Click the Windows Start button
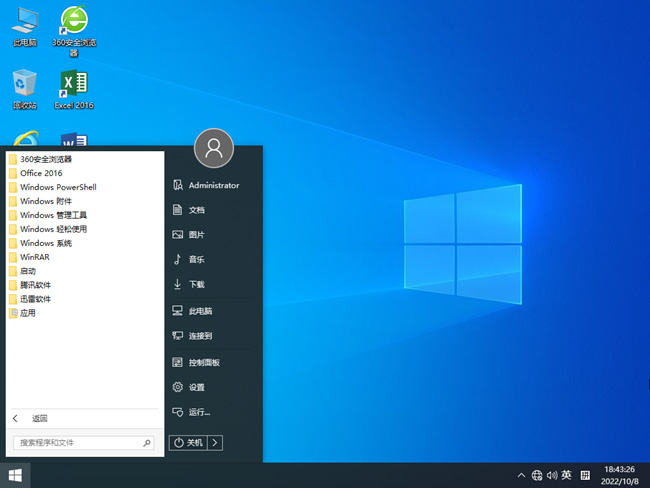Viewport: 650px width, 488px height. coord(15,475)
